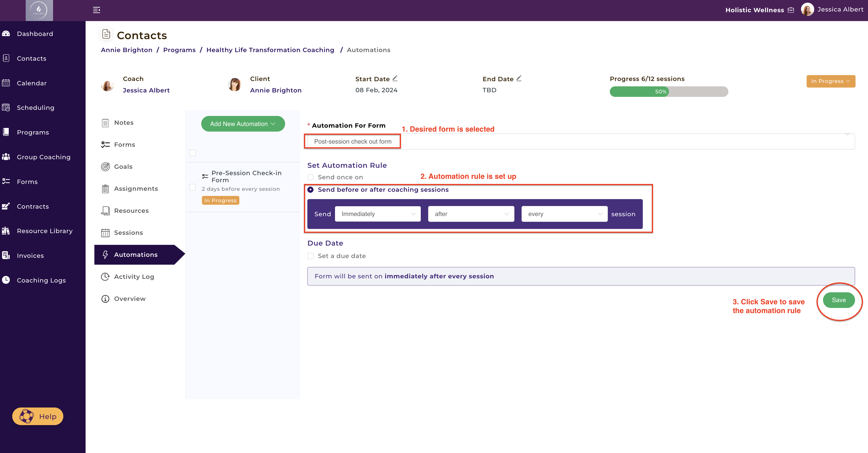This screenshot has height=453, width=868.
Task: Open the Sessions tab
Action: (128, 233)
